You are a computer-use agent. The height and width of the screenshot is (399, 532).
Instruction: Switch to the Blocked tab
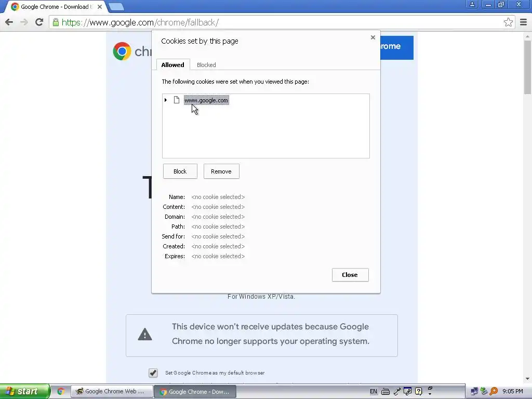pyautogui.click(x=206, y=65)
